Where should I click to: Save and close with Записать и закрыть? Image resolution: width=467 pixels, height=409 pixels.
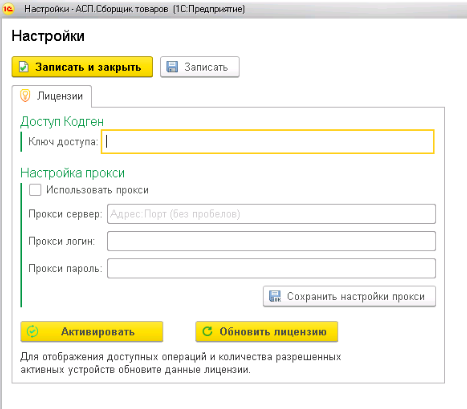(82, 67)
